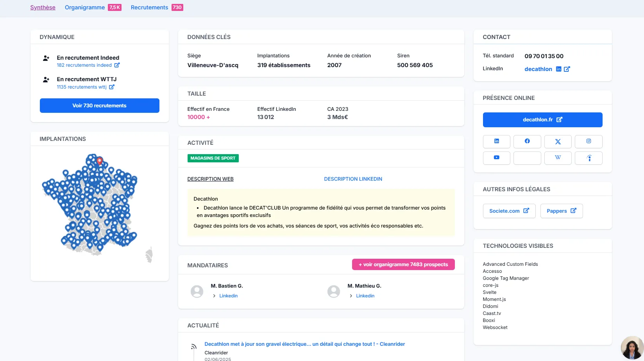Click the phone number 09 70 01 35 00

pos(544,56)
